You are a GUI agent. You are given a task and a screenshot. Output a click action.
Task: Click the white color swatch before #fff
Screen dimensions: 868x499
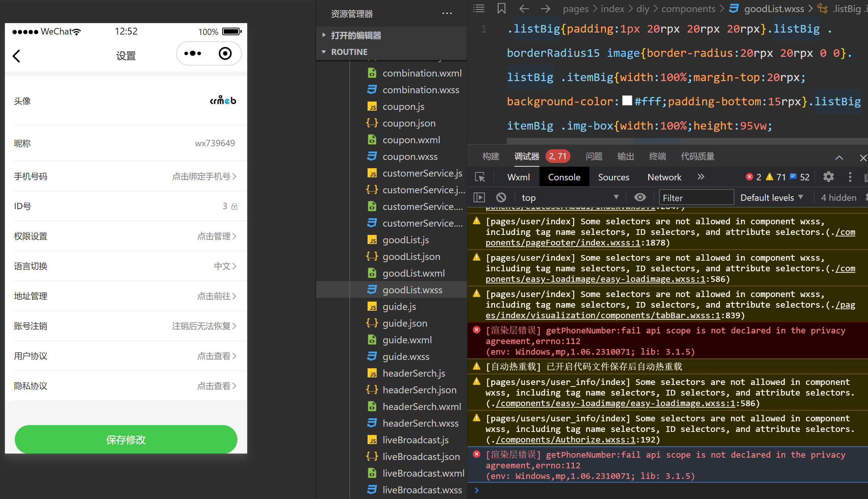627,100
